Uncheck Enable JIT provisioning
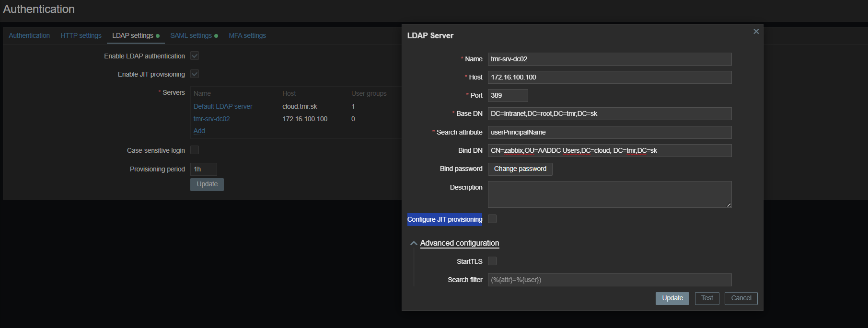 click(195, 74)
